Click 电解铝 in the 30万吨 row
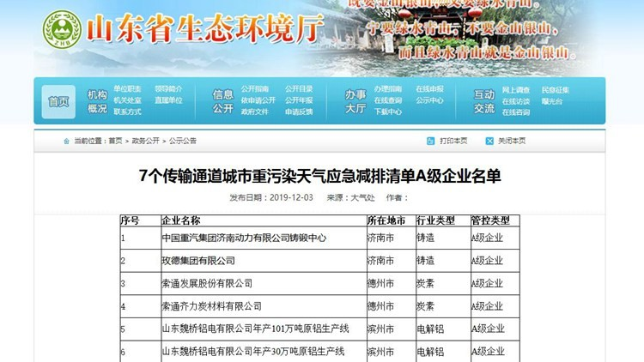644x362 pixels. pyautogui.click(x=430, y=352)
